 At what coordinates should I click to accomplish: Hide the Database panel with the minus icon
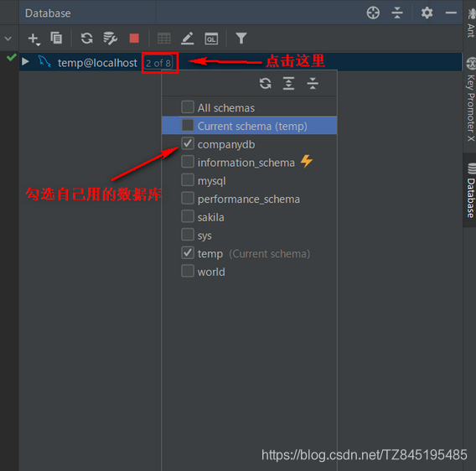click(x=451, y=13)
